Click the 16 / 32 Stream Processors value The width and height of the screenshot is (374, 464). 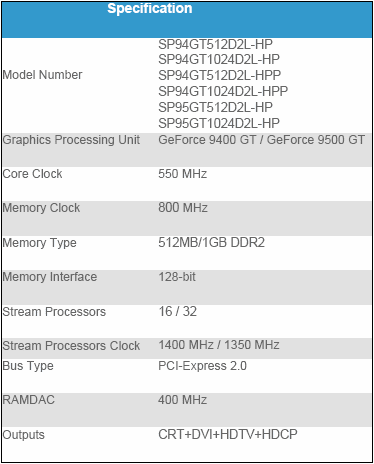pyautogui.click(x=178, y=312)
